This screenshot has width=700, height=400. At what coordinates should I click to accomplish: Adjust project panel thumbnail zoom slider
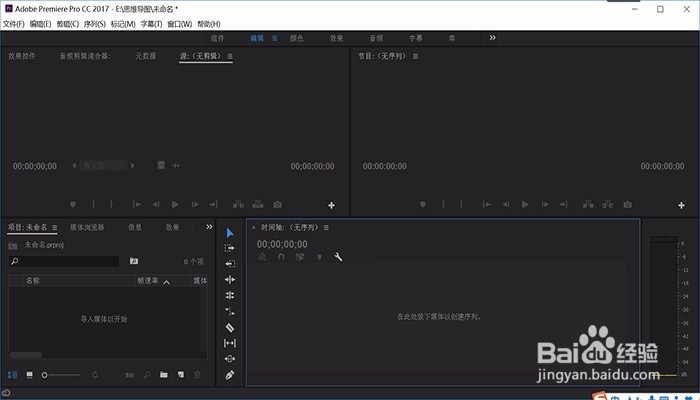(x=61, y=375)
